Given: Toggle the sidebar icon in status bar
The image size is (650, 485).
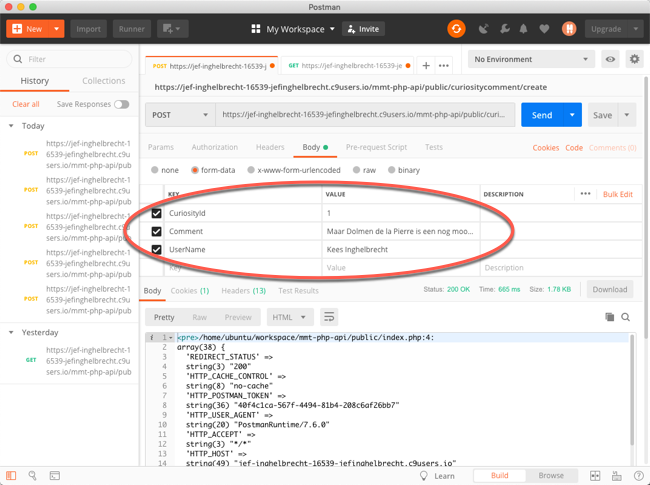Looking at the screenshot, I should point(11,475).
